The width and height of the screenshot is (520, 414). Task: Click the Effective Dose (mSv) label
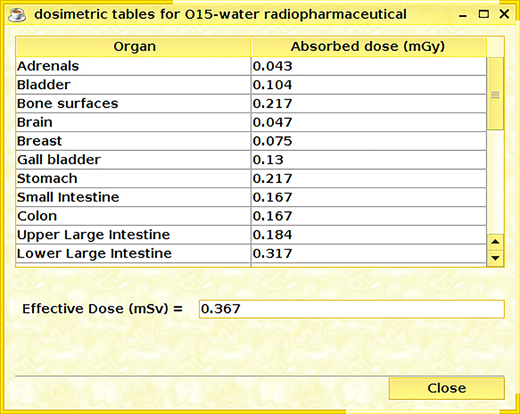tap(102, 309)
